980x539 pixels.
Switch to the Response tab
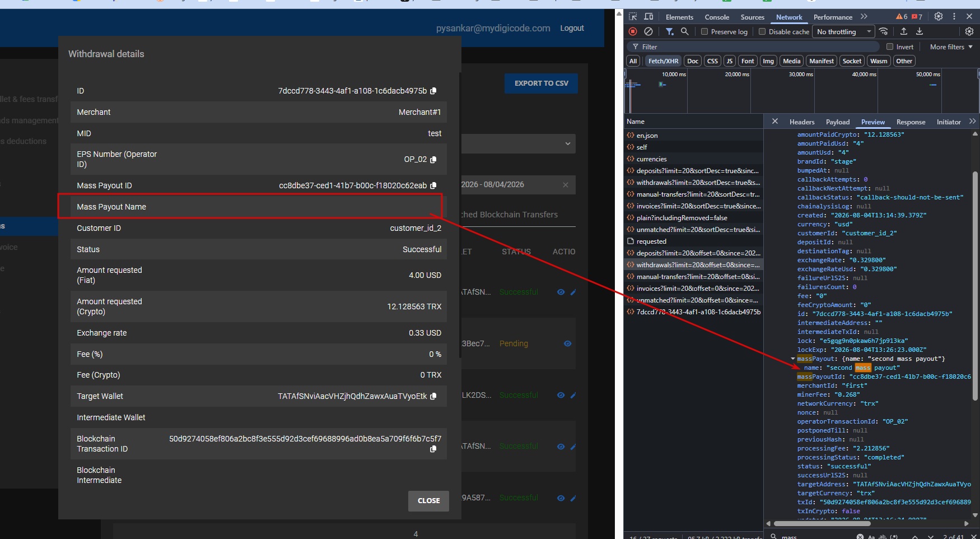[x=911, y=122]
